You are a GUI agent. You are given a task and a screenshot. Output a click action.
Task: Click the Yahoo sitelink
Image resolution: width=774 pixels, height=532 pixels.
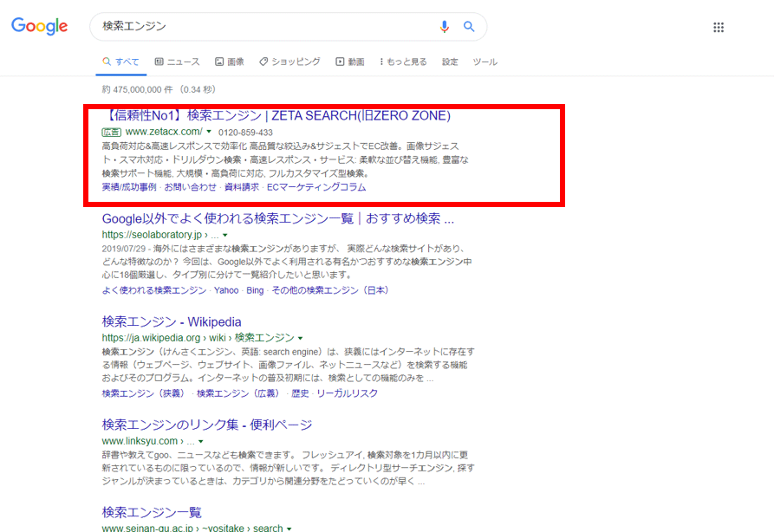coord(226,290)
